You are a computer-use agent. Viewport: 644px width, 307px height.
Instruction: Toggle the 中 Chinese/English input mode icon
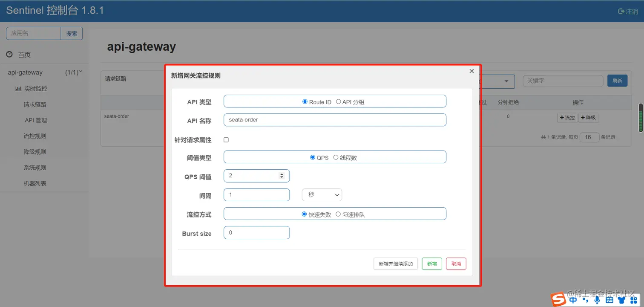pos(573,300)
